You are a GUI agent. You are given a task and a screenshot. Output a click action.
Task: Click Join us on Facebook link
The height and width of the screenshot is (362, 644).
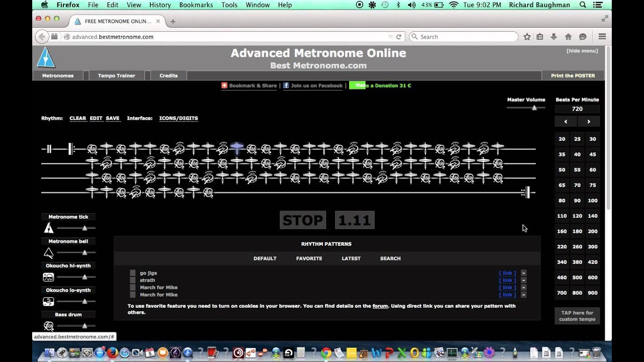tap(313, 85)
